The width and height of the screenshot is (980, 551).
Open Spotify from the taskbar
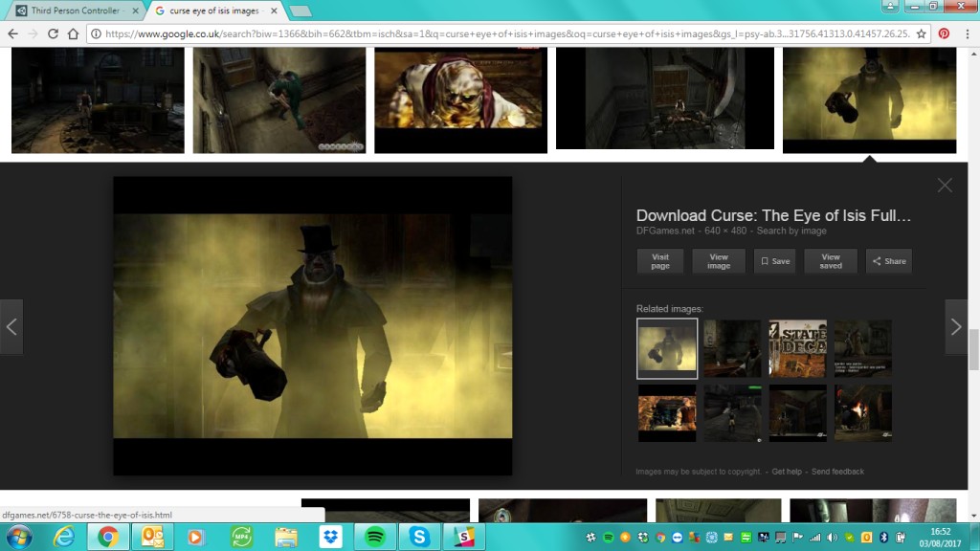[x=375, y=537]
